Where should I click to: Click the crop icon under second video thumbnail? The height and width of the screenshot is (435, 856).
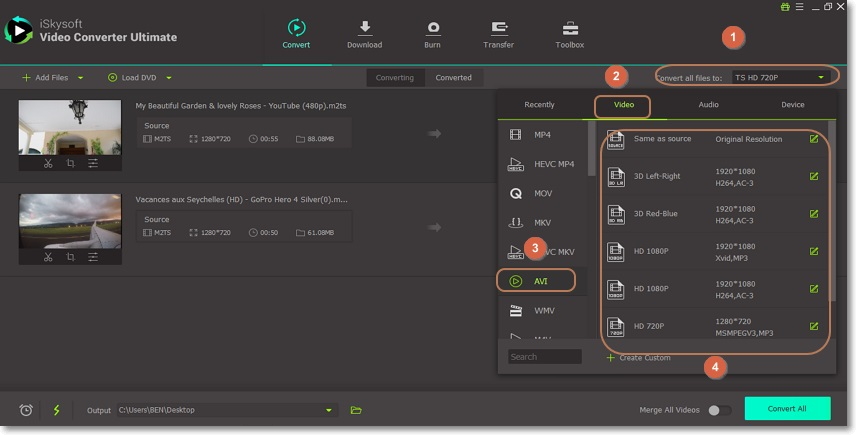point(70,257)
